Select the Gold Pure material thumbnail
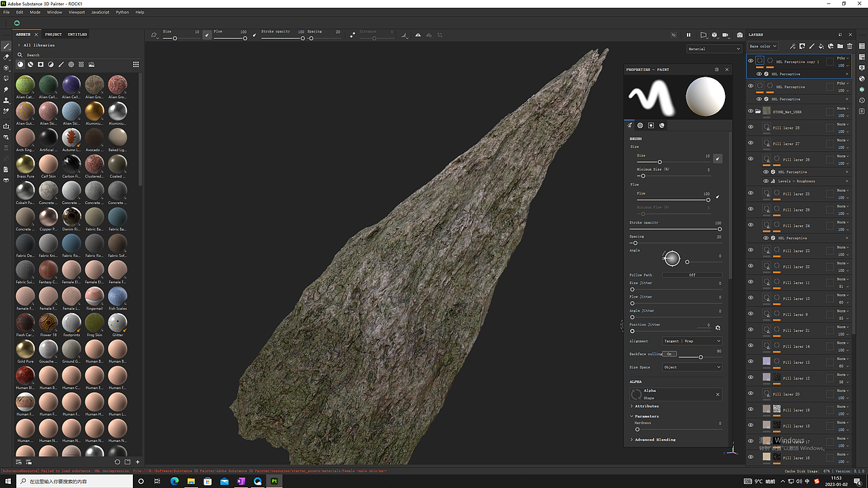This screenshot has height=488, width=868. pyautogui.click(x=25, y=349)
